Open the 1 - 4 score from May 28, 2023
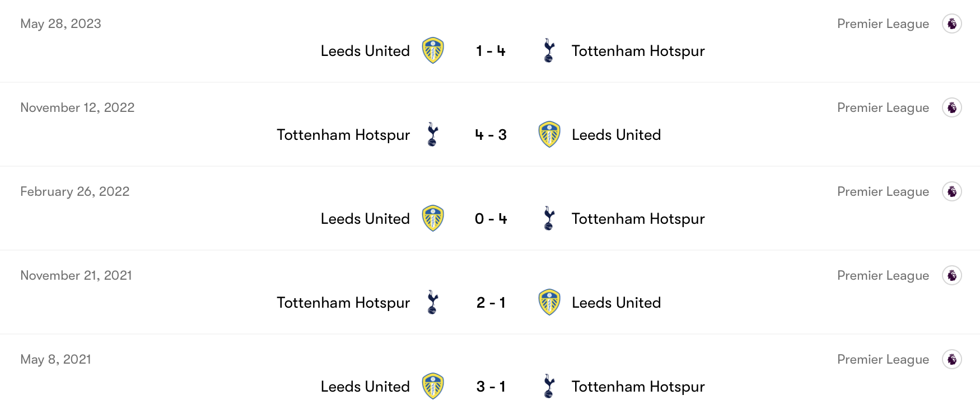The image size is (980, 414). (491, 51)
